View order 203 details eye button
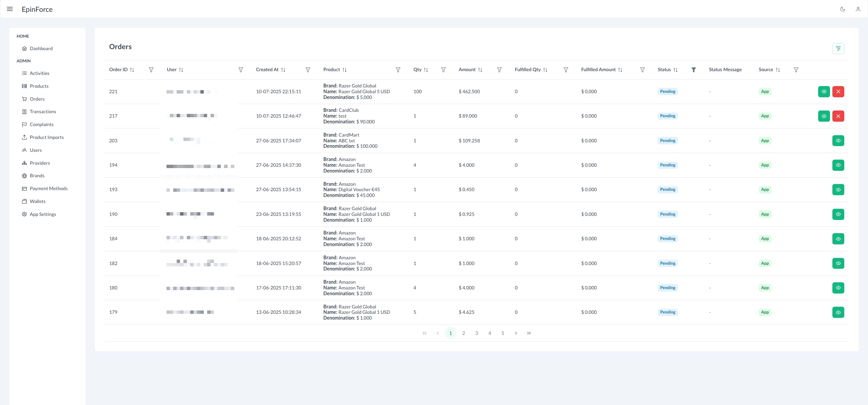868x405 pixels. coord(838,141)
